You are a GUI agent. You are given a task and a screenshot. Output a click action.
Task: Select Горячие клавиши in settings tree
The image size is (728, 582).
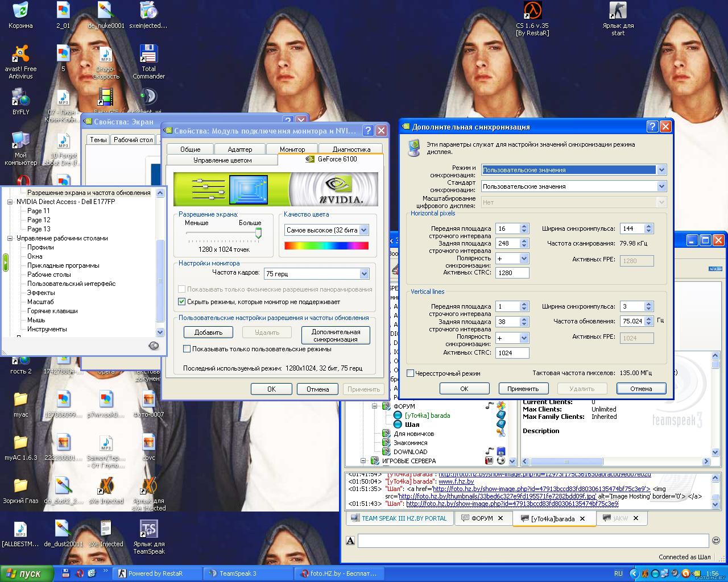coord(52,311)
